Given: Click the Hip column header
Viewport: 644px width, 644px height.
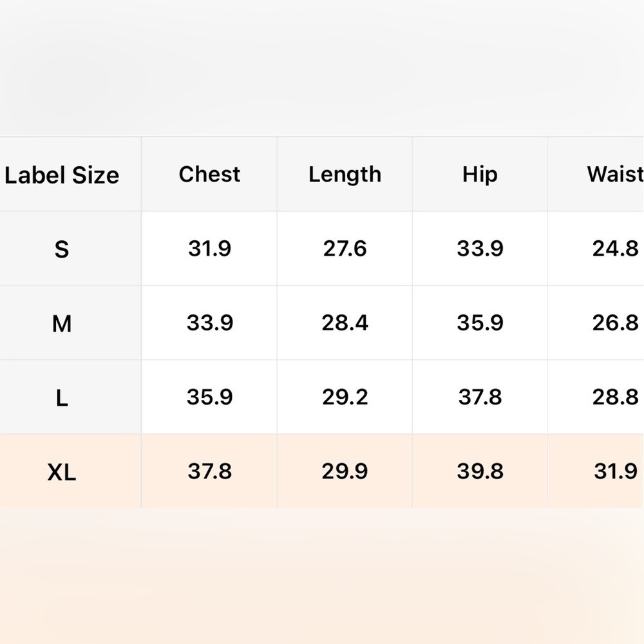Looking at the screenshot, I should pos(480,175).
